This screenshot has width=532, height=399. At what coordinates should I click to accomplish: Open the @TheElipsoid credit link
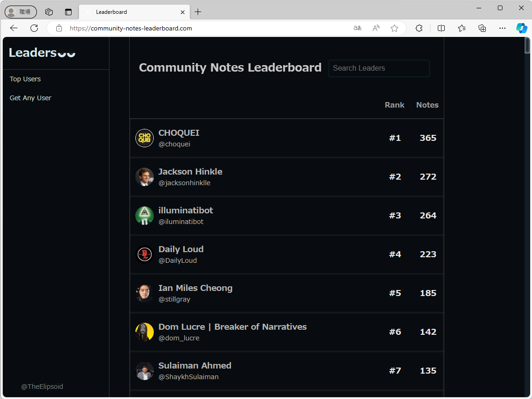tap(42, 387)
